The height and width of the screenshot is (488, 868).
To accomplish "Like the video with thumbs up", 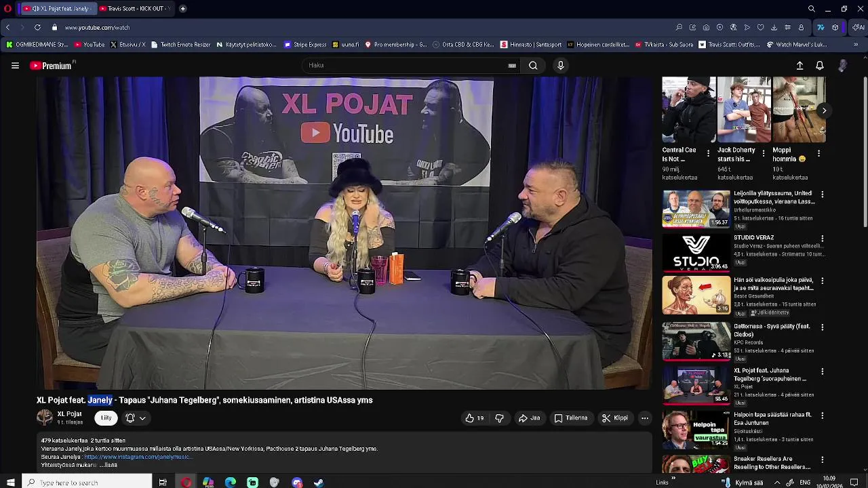I will click(x=474, y=418).
